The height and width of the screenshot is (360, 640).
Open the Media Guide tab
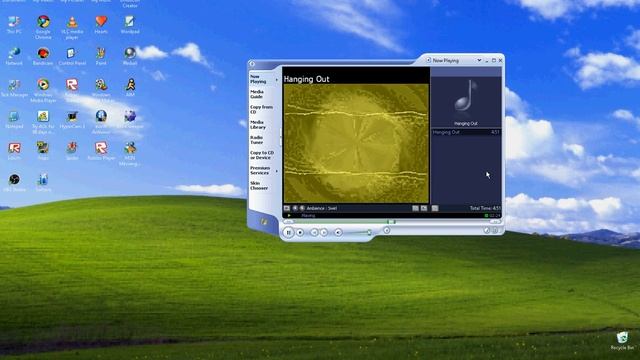pyautogui.click(x=257, y=94)
